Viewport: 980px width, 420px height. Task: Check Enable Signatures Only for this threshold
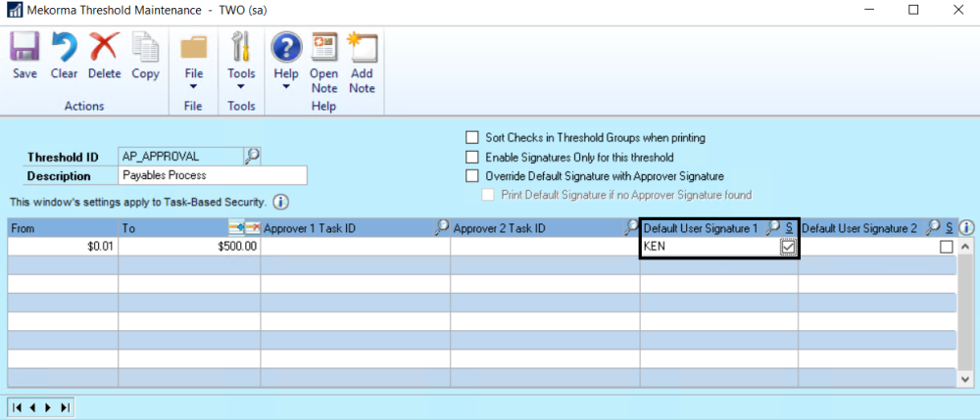472,157
